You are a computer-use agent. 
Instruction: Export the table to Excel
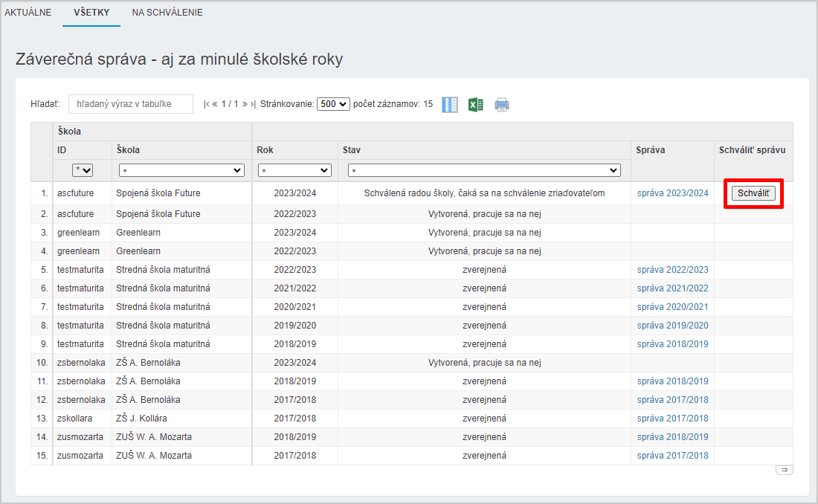[x=475, y=104]
